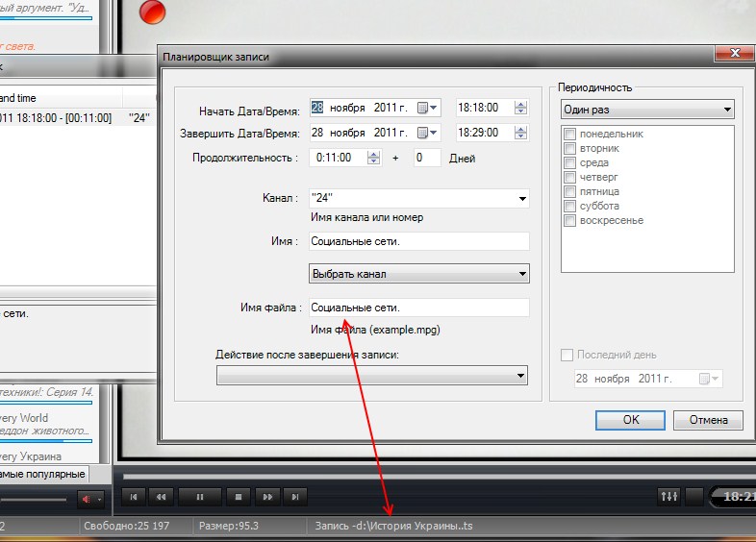The width and height of the screenshot is (756, 542).
Task: Check the среда day checkbox
Action: pos(570,163)
